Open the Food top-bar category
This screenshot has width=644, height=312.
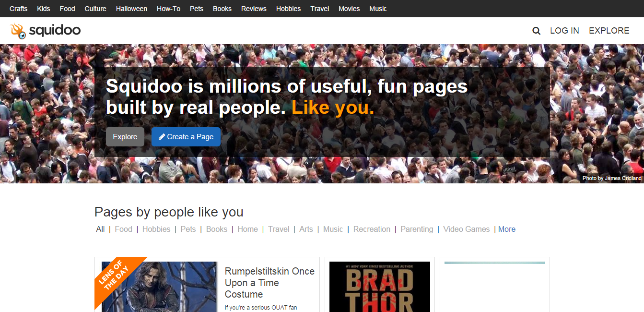coord(67,9)
